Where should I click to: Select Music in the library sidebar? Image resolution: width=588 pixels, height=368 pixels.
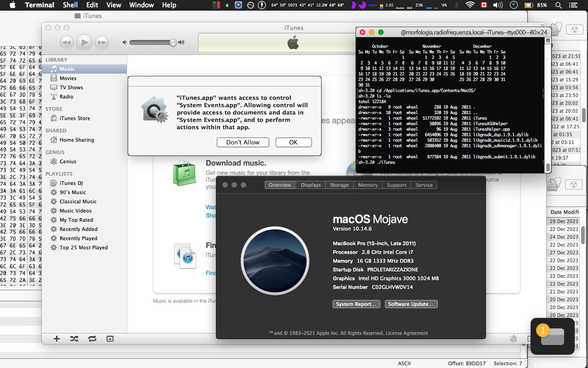tap(67, 69)
